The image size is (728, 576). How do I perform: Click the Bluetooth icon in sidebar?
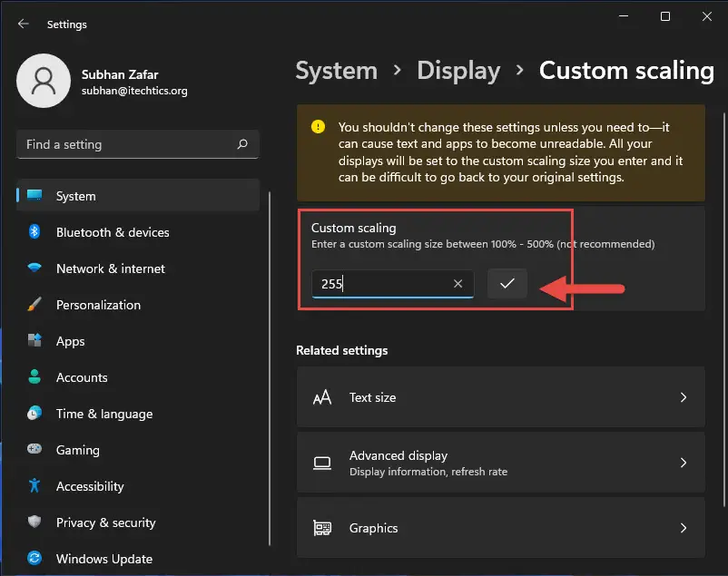pos(34,231)
